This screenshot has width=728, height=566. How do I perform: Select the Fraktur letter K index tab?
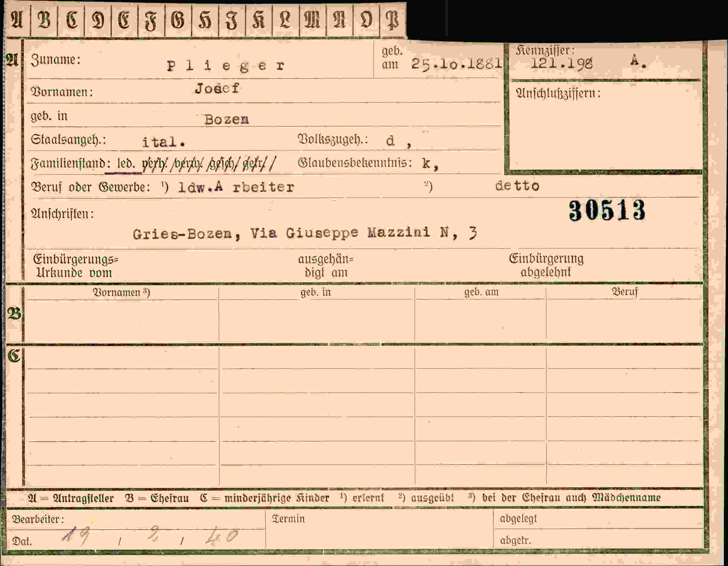[x=259, y=20]
